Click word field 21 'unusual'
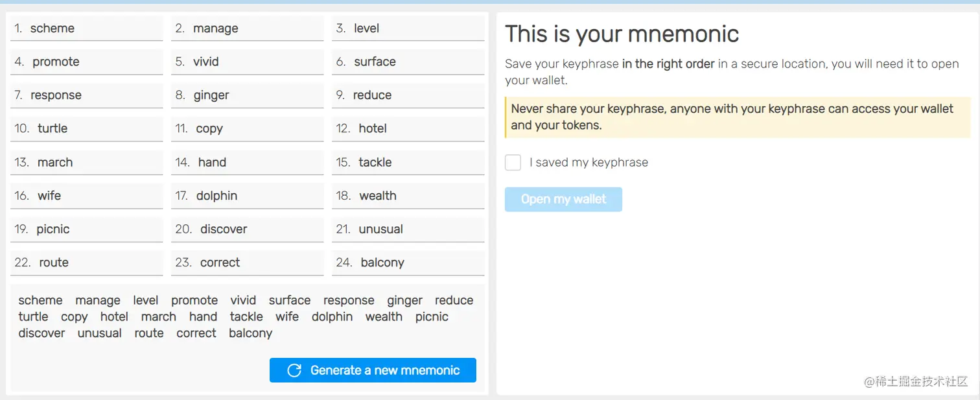 (x=408, y=229)
